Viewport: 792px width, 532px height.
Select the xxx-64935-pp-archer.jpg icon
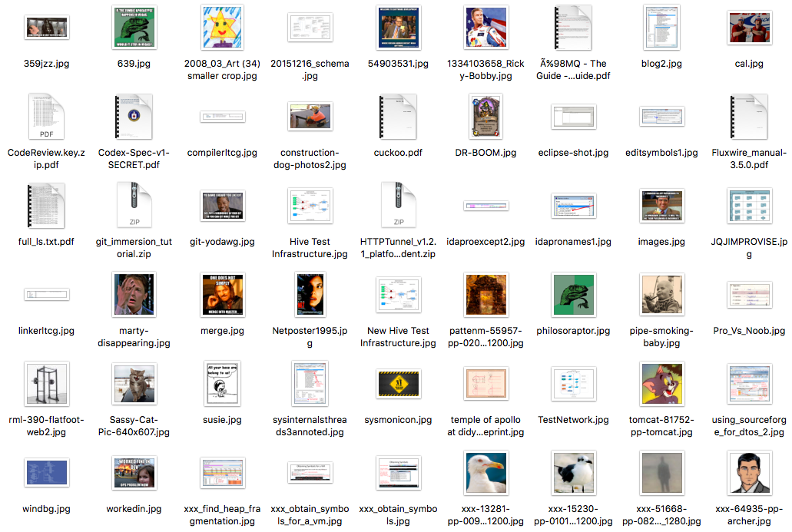[x=750, y=473]
